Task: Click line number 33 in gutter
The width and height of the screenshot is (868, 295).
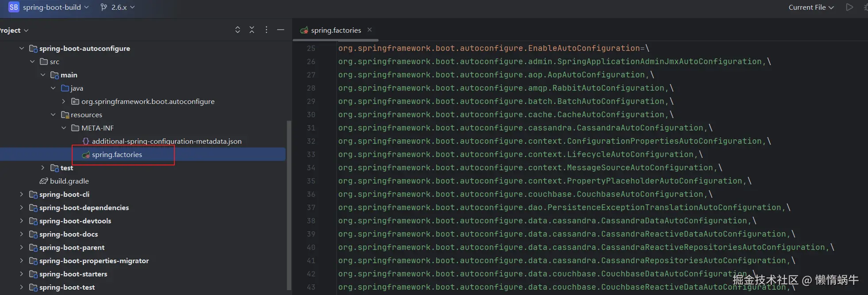Action: click(311, 154)
